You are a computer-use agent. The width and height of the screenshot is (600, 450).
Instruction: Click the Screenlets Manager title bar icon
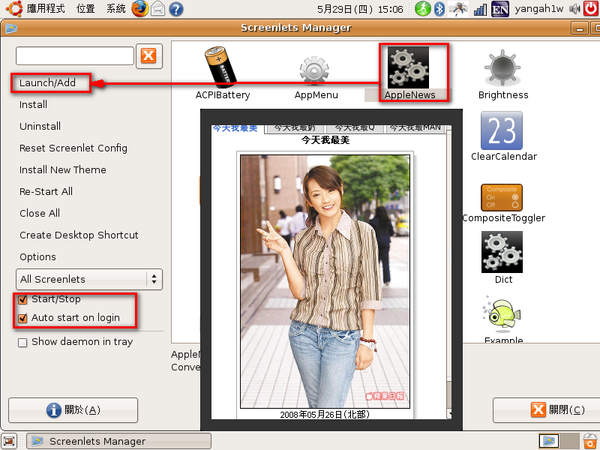click(x=11, y=28)
